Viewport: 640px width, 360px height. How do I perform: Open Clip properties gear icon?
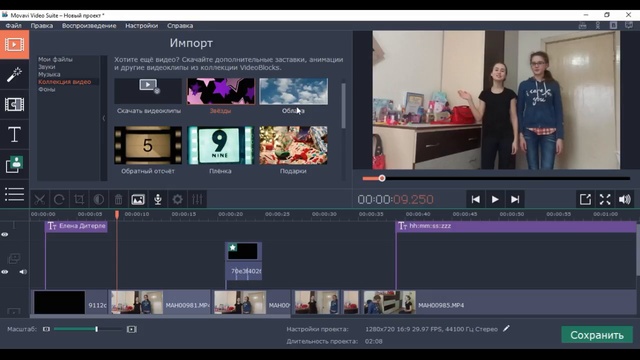[178, 200]
